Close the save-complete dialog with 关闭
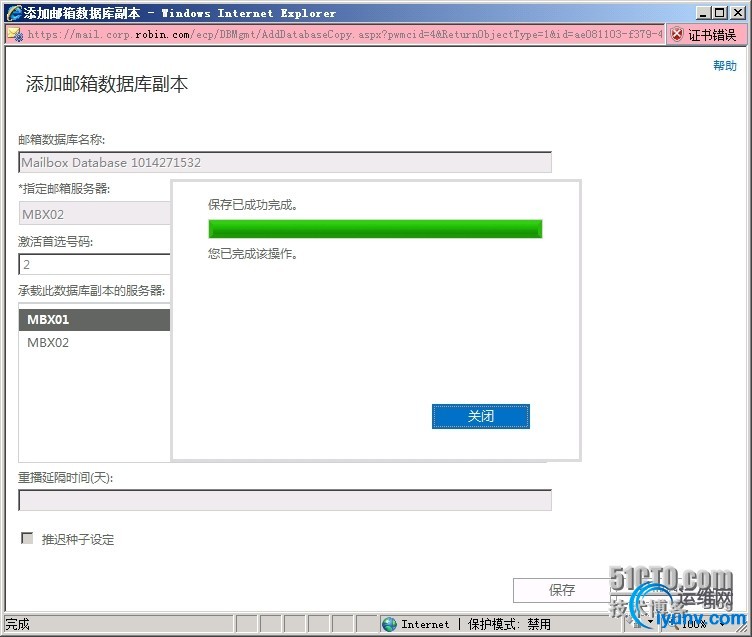Image resolution: width=752 pixels, height=637 pixels. coord(481,416)
